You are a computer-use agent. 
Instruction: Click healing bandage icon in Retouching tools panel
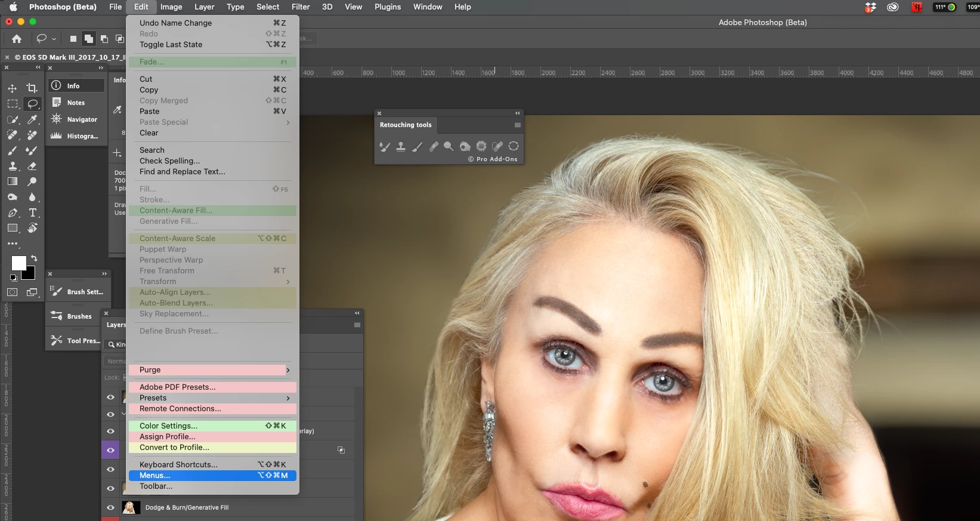click(434, 146)
